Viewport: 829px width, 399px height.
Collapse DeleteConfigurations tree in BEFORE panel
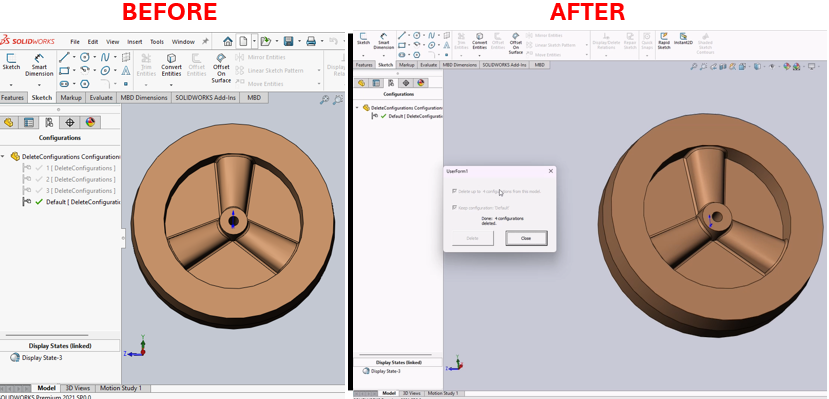click(3, 156)
